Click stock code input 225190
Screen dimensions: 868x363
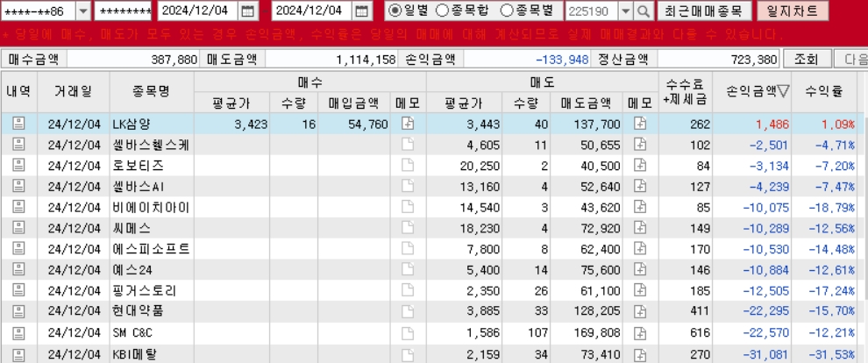(x=590, y=11)
